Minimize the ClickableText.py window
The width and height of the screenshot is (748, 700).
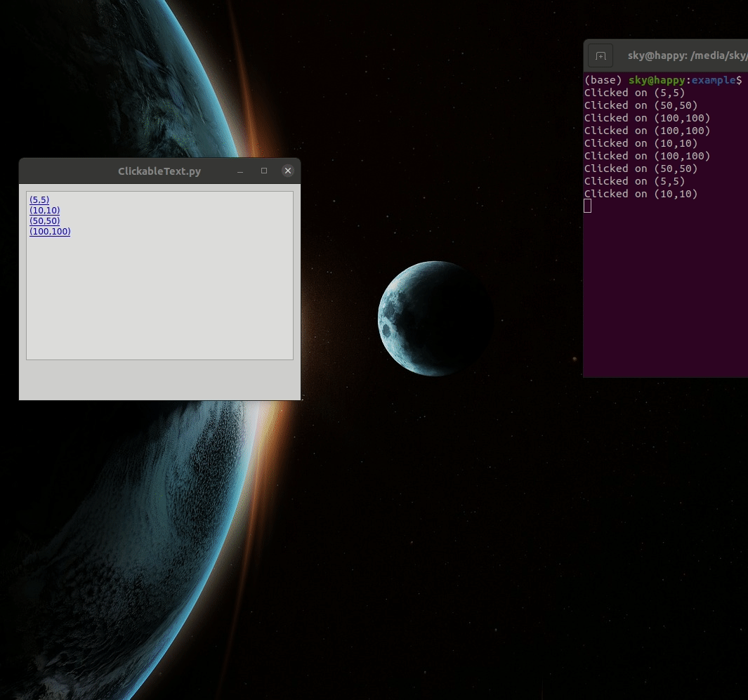(x=240, y=171)
